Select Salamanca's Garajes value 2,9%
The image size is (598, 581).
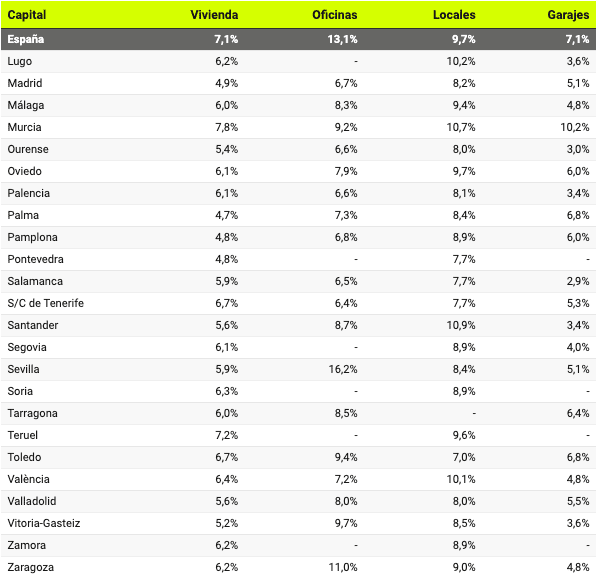click(x=578, y=281)
